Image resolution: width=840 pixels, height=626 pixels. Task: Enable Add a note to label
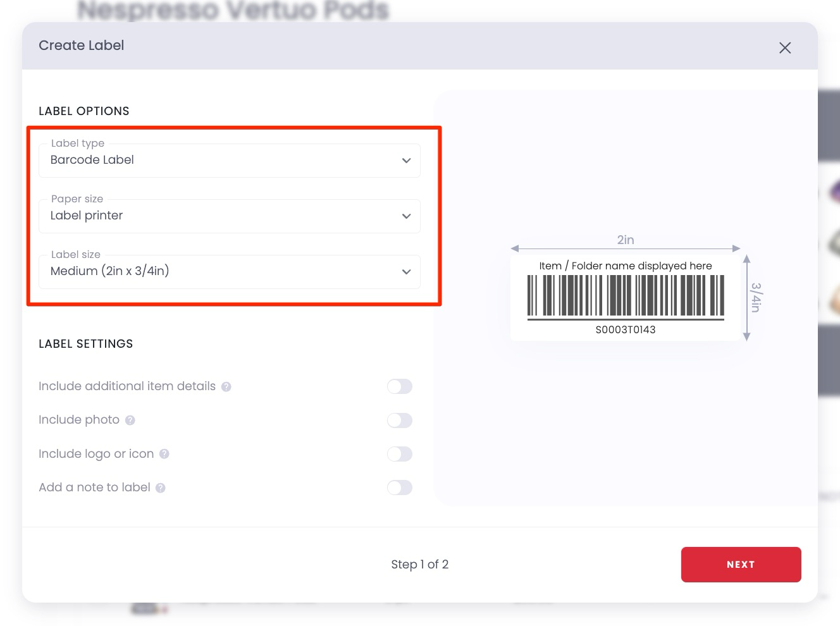point(399,488)
